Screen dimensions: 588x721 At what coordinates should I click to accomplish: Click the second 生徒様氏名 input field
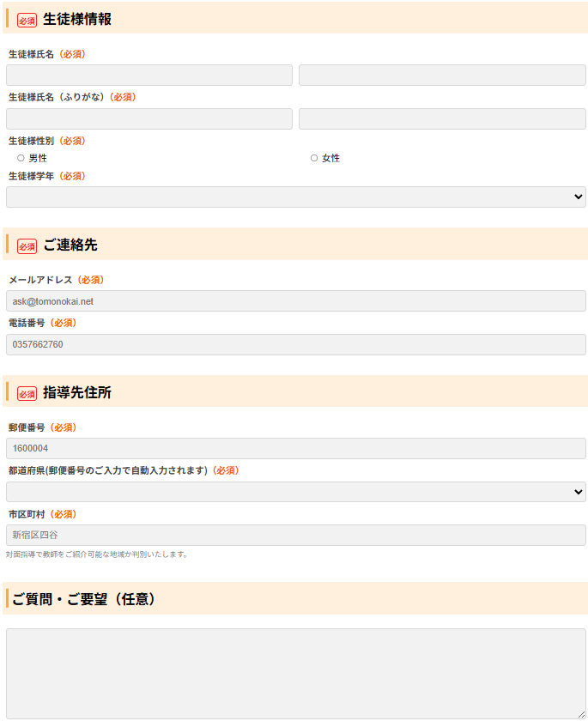442,76
